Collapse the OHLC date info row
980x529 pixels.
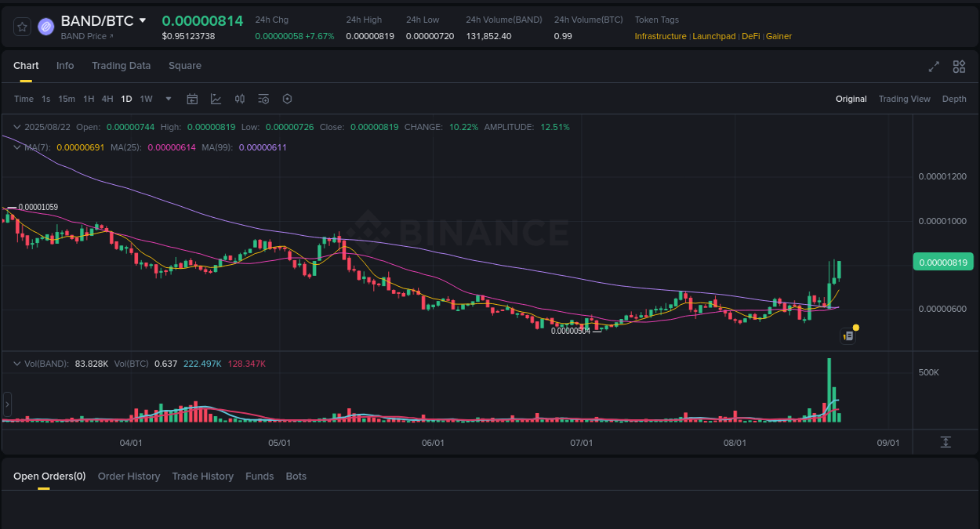pos(17,126)
